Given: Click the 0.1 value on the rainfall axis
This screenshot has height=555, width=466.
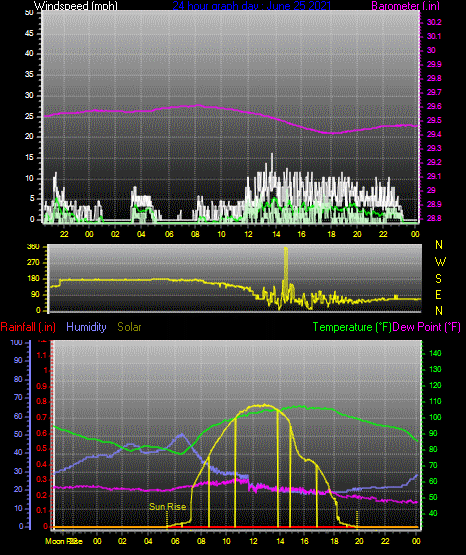Looking at the screenshot, I should point(42,510).
